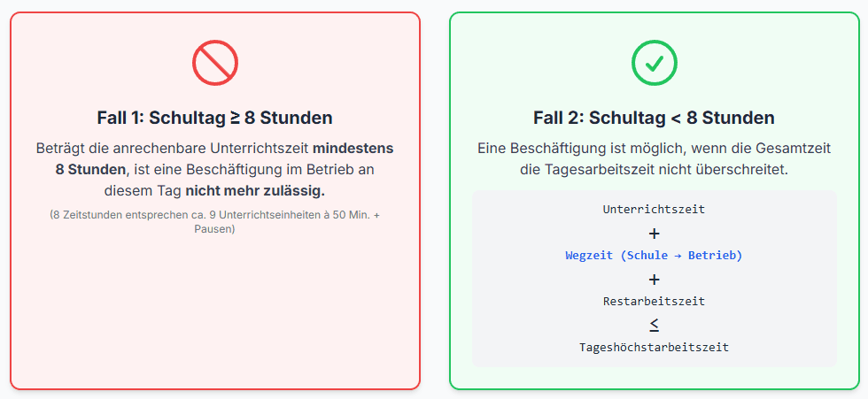The width and height of the screenshot is (868, 399).
Task: Click the green checkmark circle icon
Action: (x=654, y=64)
